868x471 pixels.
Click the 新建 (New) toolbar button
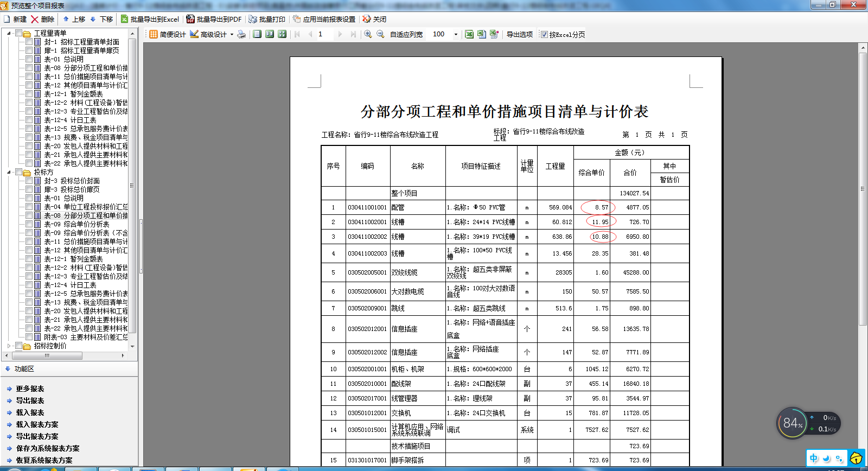click(15, 19)
